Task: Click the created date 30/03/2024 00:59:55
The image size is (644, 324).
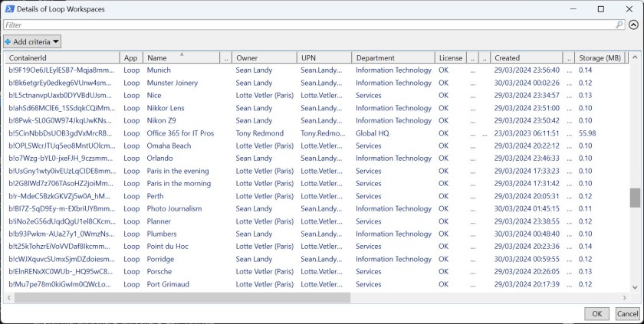Action: pos(527,259)
